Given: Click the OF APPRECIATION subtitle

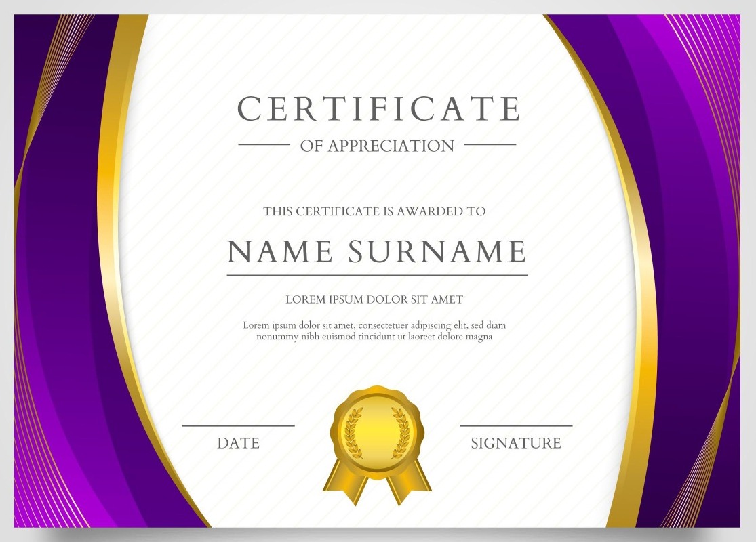Looking at the screenshot, I should [x=377, y=146].
